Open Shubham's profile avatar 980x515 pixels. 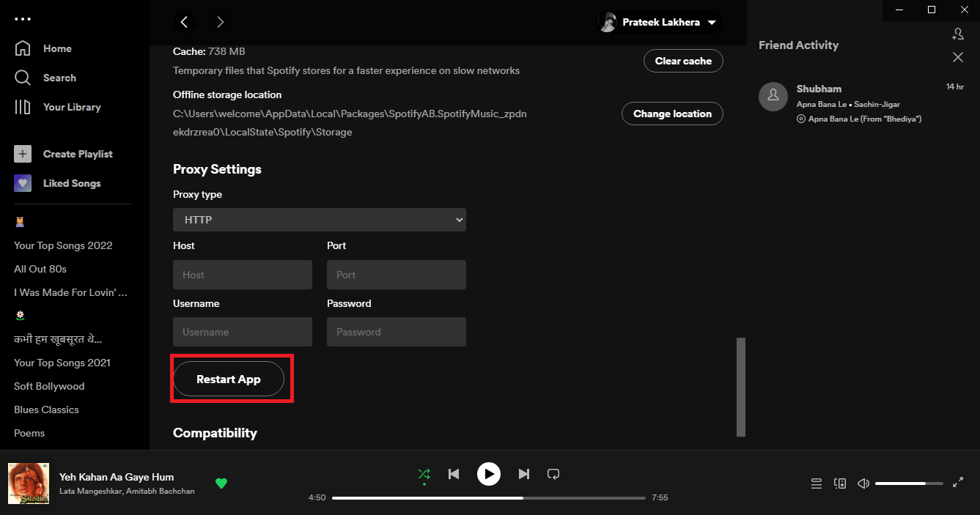[x=773, y=97]
